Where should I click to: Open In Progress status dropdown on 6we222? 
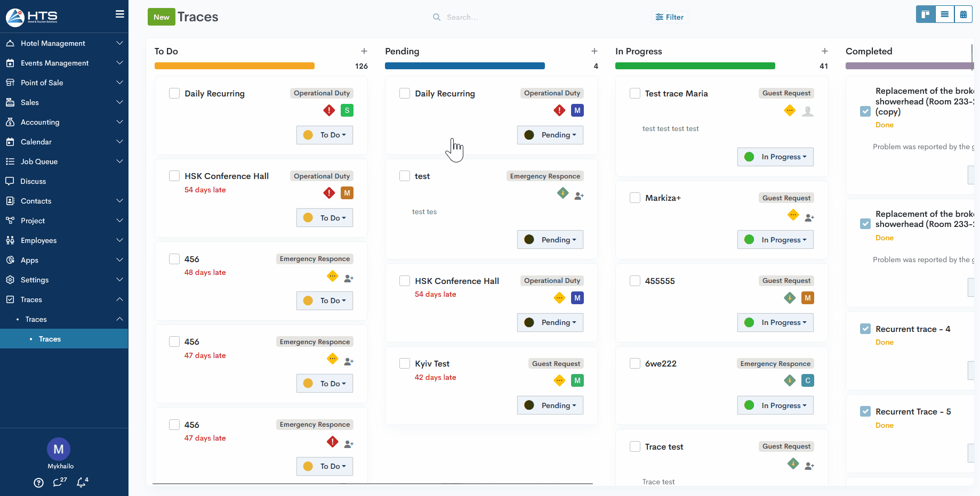pos(775,405)
